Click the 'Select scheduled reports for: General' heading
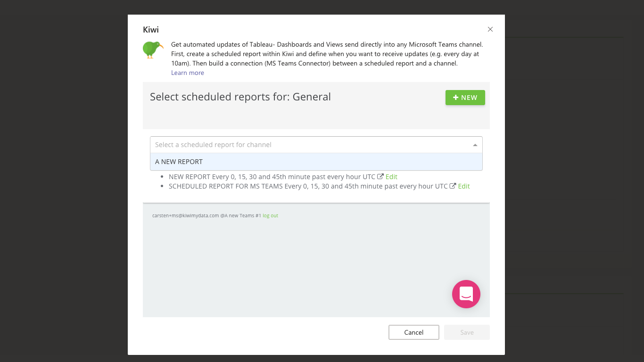644x362 pixels. (240, 97)
